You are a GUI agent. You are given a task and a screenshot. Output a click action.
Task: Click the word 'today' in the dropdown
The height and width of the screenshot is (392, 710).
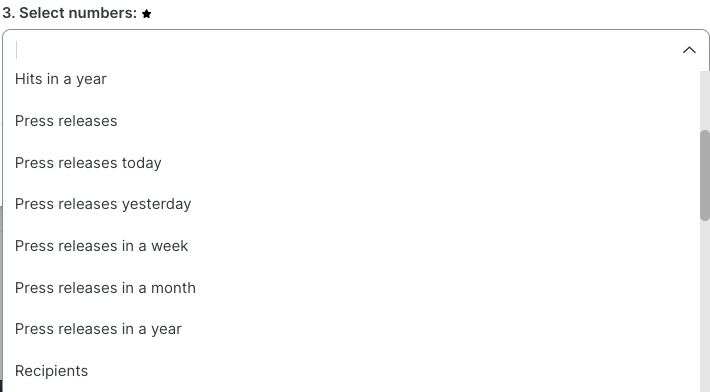coord(142,163)
